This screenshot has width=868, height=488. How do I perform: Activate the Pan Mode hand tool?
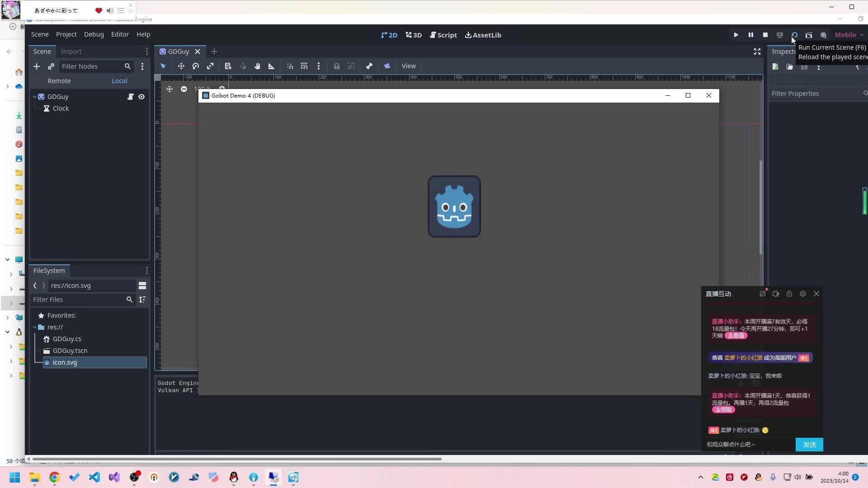pyautogui.click(x=257, y=66)
